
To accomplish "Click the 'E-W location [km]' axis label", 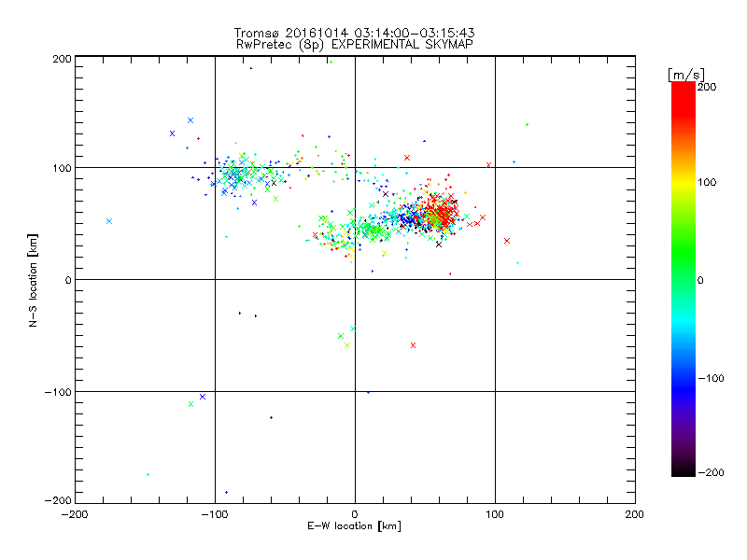I will 354,526.
